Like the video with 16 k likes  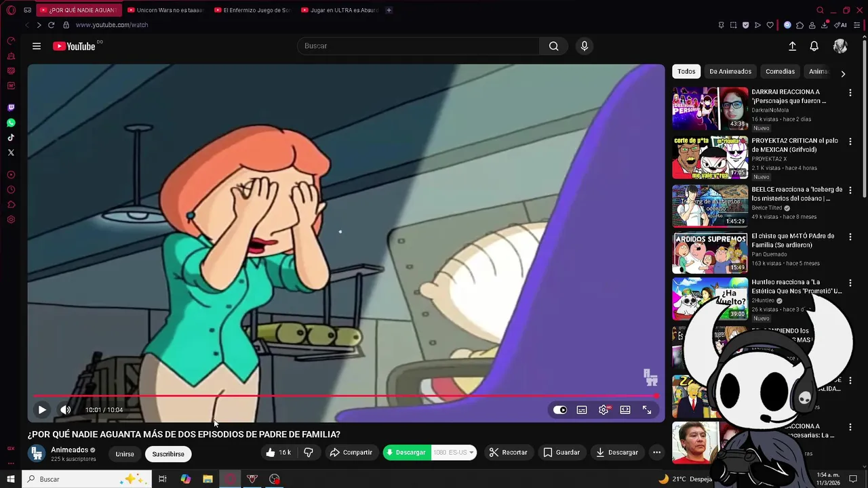click(x=278, y=453)
